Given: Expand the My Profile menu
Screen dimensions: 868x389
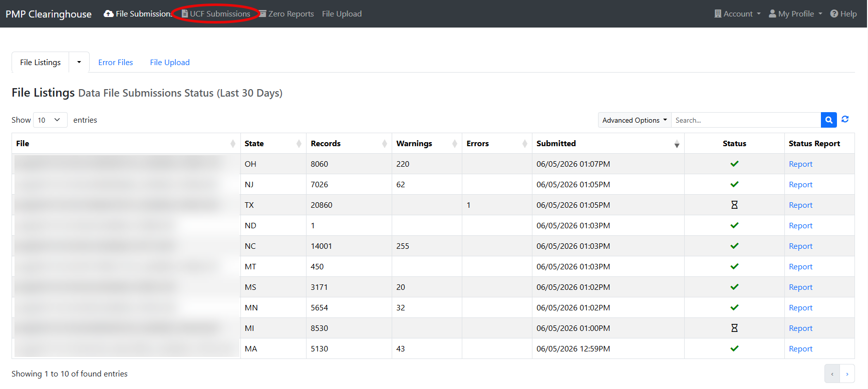Looking at the screenshot, I should 795,14.
